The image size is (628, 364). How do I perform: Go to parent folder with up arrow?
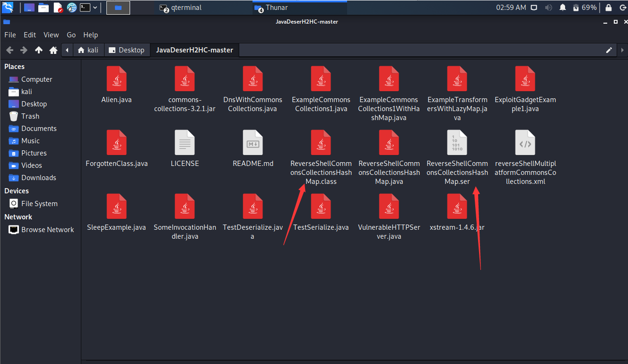pyautogui.click(x=39, y=50)
